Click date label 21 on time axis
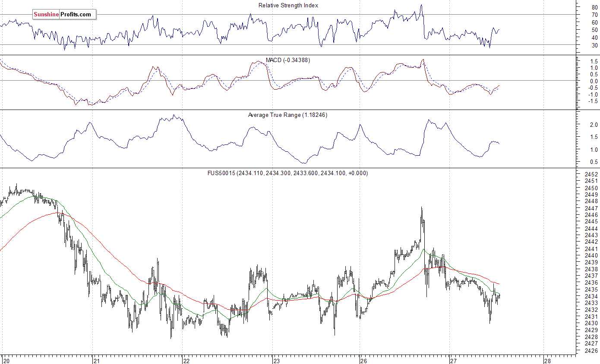This screenshot has width=600, height=364. pos(96,361)
